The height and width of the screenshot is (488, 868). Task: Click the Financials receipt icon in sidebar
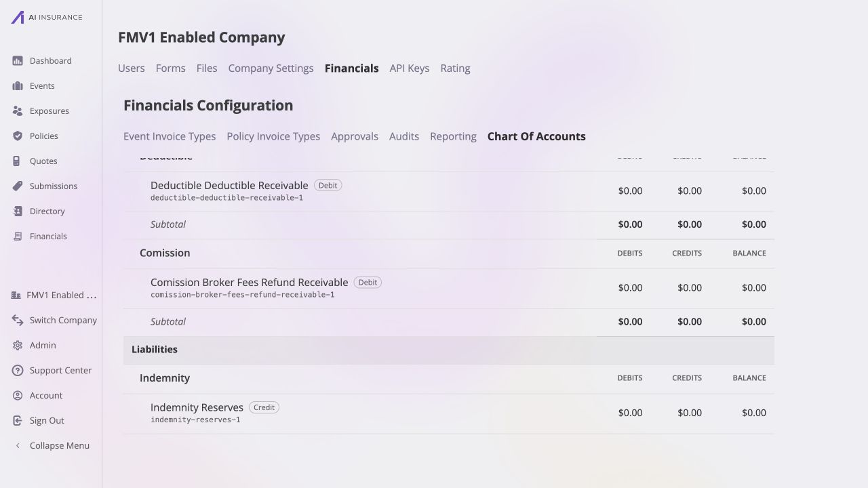[18, 237]
